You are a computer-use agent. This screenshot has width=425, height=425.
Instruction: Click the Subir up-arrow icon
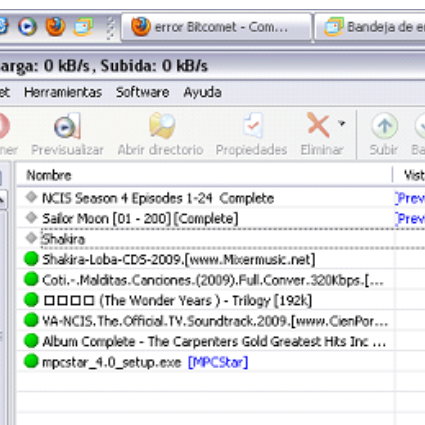tap(384, 126)
